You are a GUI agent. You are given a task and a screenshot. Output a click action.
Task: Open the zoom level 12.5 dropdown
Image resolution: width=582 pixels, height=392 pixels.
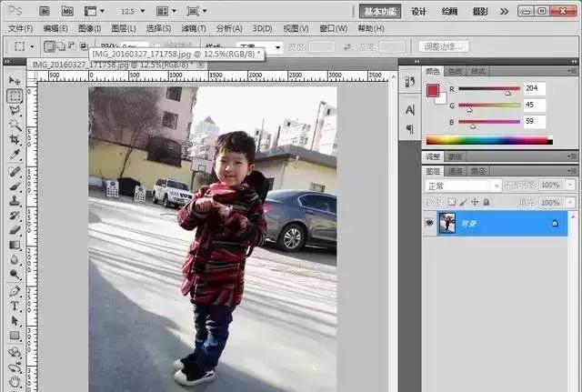pyautogui.click(x=133, y=12)
